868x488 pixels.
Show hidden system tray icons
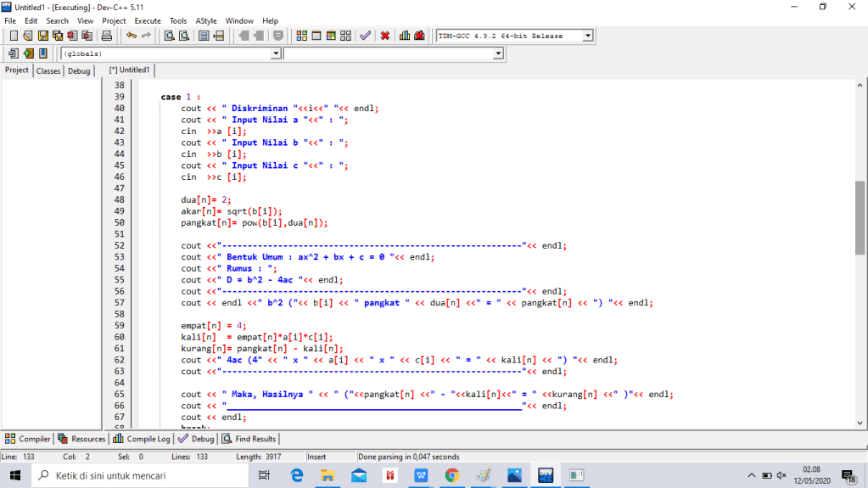(751, 475)
